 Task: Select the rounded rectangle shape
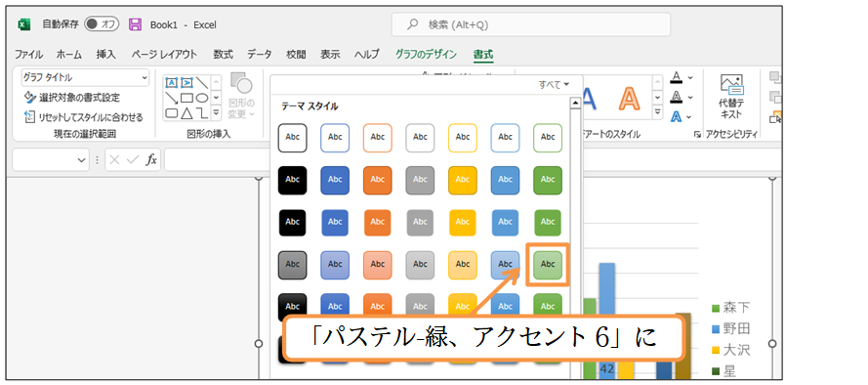pos(172,113)
